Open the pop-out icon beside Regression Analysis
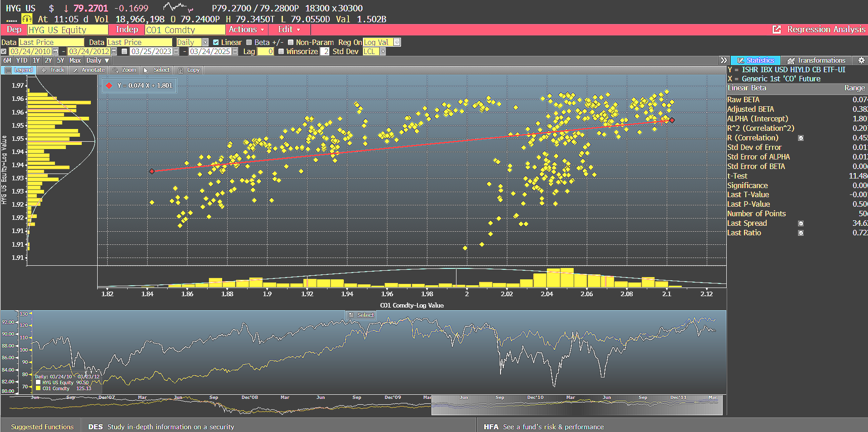868x432 pixels. (x=777, y=30)
